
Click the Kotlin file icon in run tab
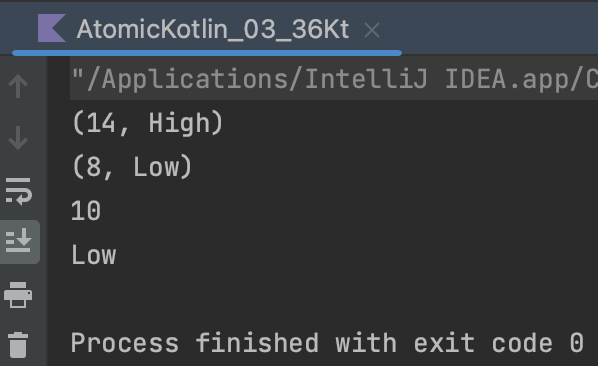(x=51, y=28)
